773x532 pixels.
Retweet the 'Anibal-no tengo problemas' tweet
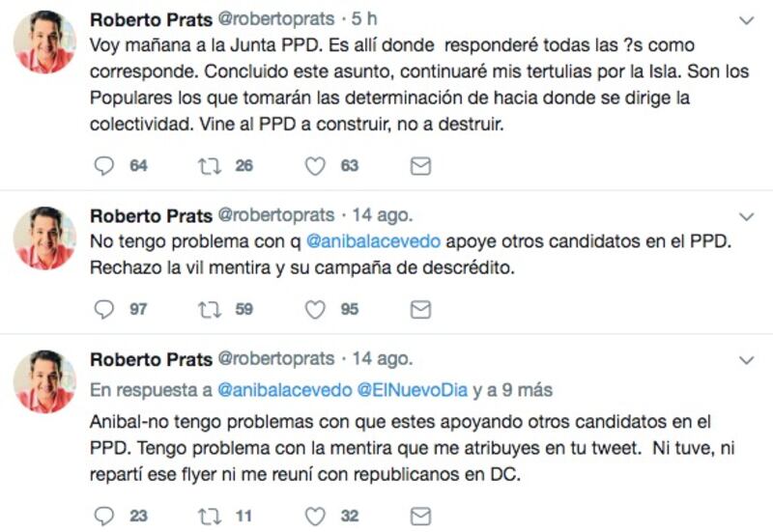tap(210, 517)
